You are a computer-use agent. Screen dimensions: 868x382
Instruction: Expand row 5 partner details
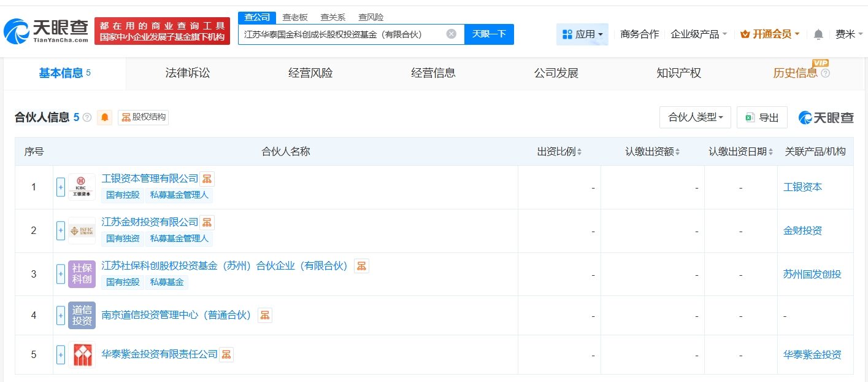[61, 354]
